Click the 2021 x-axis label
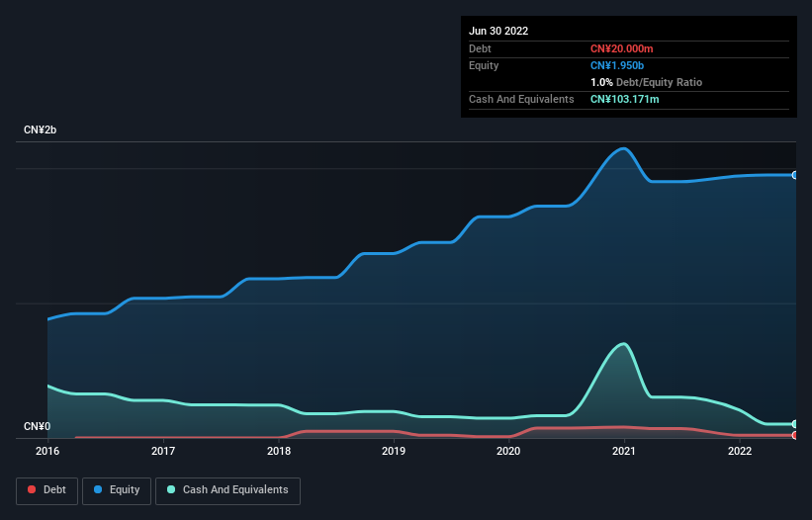The height and width of the screenshot is (520, 812). (x=624, y=451)
